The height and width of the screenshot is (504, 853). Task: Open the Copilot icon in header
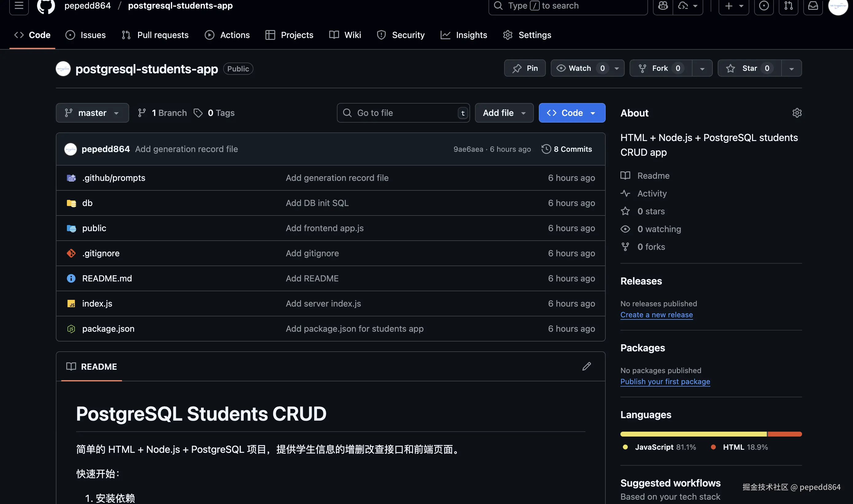(663, 6)
